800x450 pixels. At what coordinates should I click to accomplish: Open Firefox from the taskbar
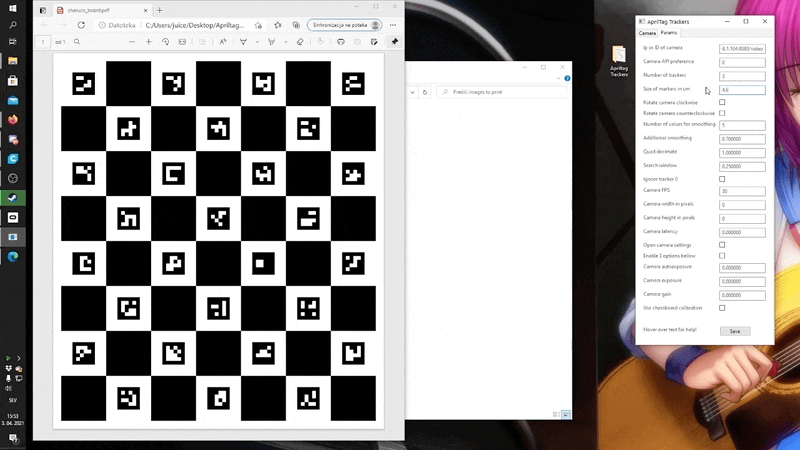click(13, 119)
